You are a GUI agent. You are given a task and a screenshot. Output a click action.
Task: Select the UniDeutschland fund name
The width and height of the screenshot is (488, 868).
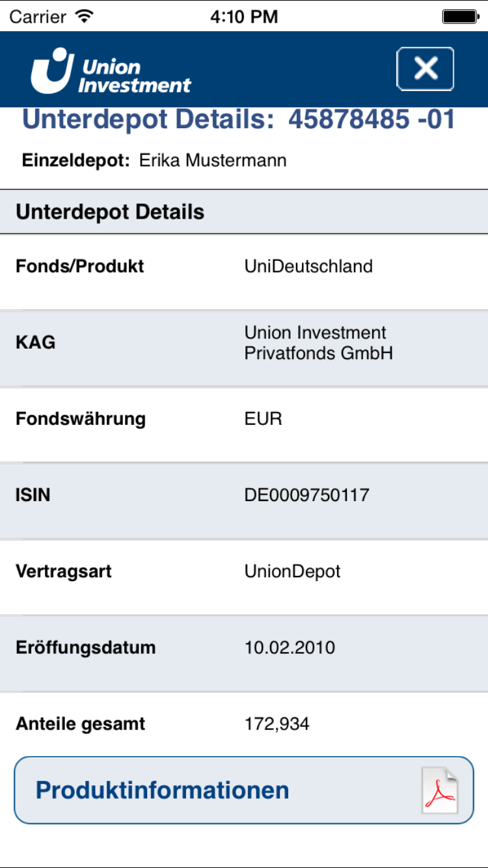tap(308, 266)
